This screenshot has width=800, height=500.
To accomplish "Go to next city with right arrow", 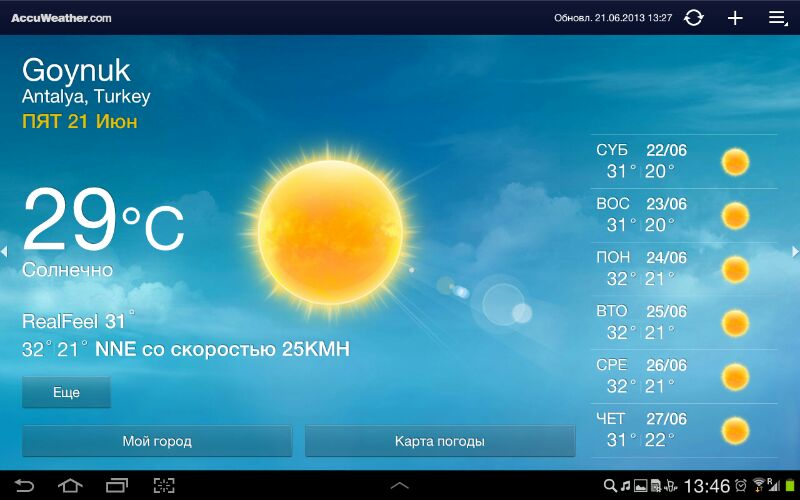I will [x=795, y=251].
